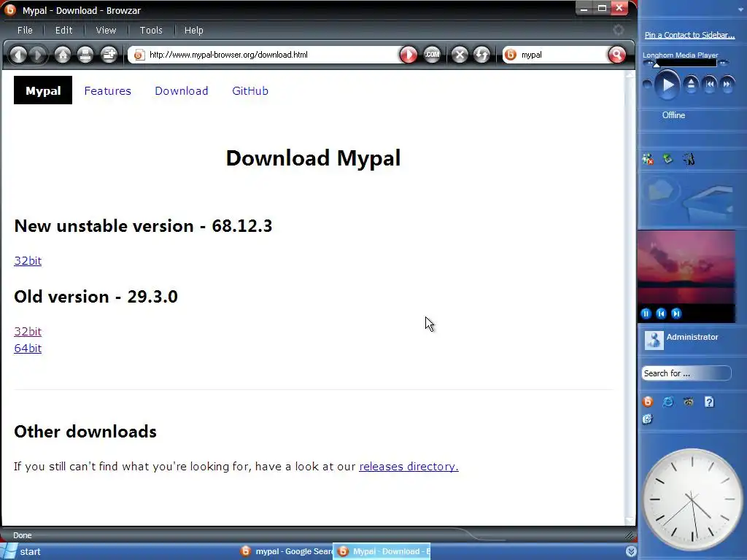Download the 64bit old version

[x=28, y=348]
